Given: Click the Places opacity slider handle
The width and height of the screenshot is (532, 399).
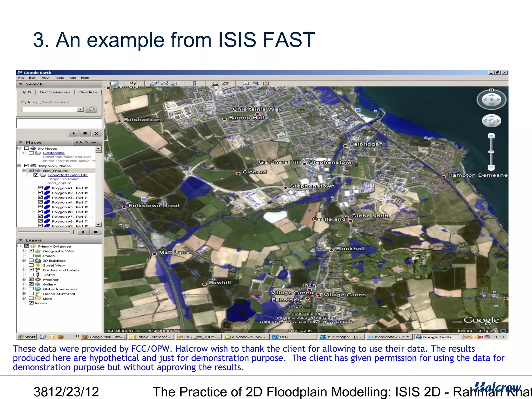Looking at the screenshot, I should pyautogui.click(x=72, y=232).
